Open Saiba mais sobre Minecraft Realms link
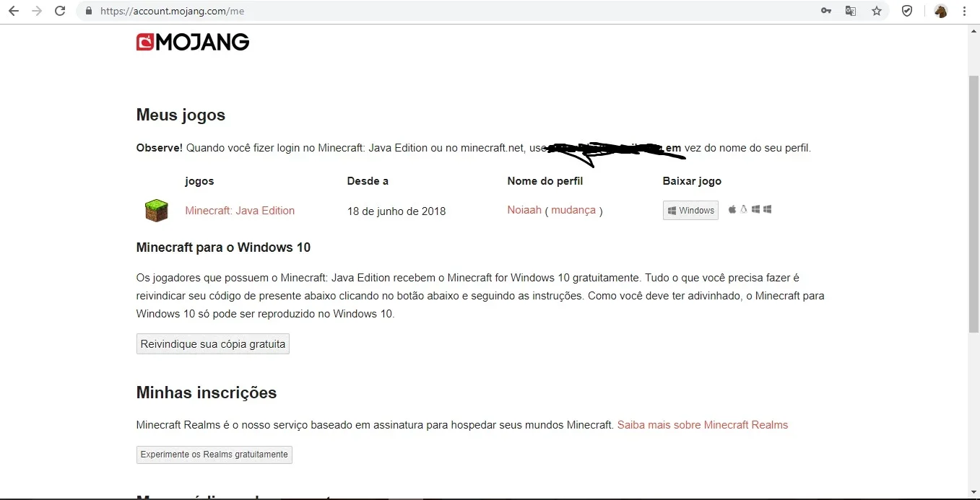Viewport: 980px width, 500px height. click(x=703, y=425)
